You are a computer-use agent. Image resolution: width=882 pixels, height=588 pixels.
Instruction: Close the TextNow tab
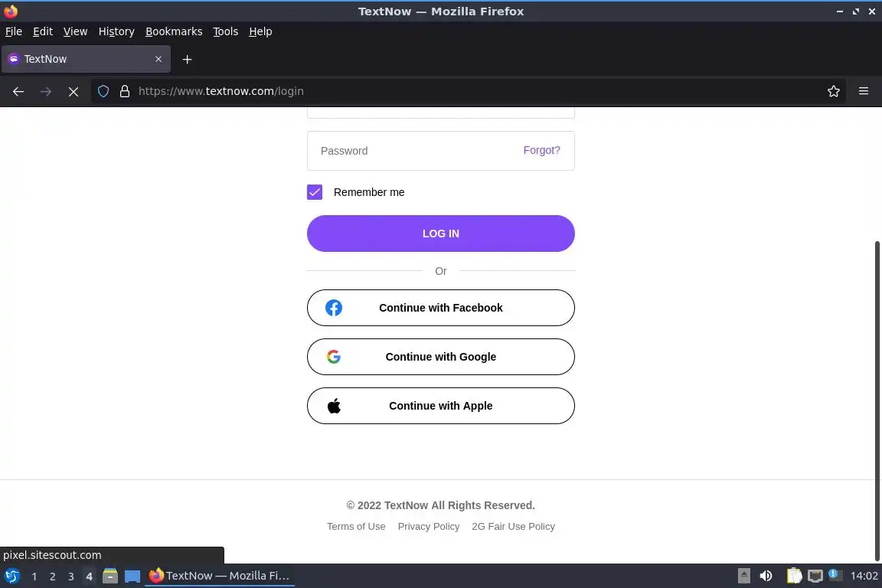(x=158, y=59)
